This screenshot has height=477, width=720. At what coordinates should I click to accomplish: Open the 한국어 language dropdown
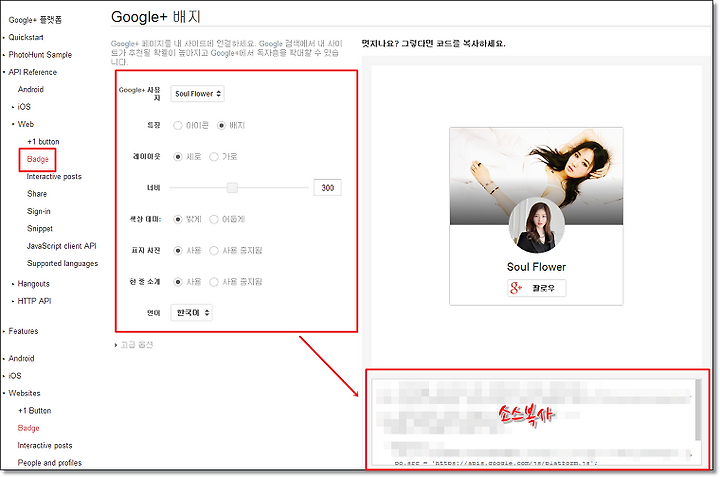pos(191,313)
